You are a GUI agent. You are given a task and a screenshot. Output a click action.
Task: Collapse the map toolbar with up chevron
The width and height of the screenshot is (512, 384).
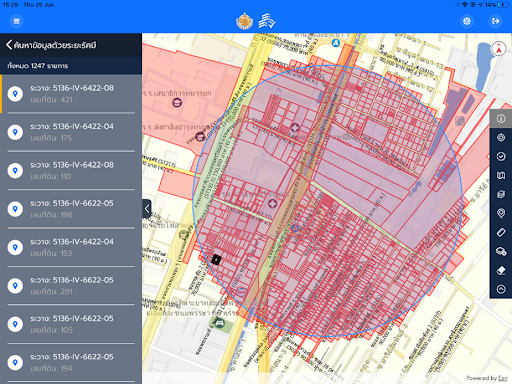(x=501, y=289)
